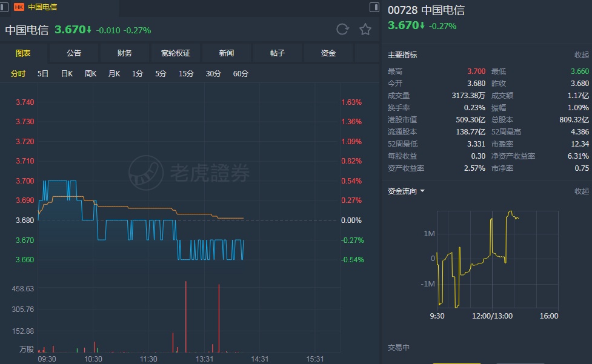Choose the 1分 interval
The width and height of the screenshot is (592, 364).
pyautogui.click(x=138, y=73)
